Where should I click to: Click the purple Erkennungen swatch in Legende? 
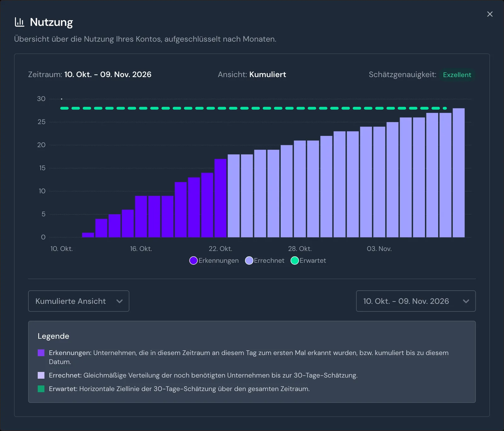coord(41,353)
